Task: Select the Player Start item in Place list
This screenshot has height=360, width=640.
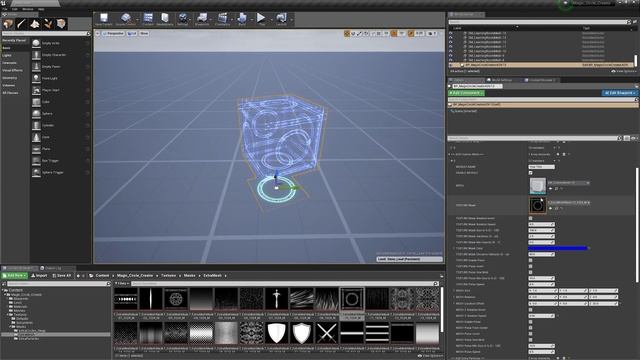Action: pyautogui.click(x=60, y=90)
